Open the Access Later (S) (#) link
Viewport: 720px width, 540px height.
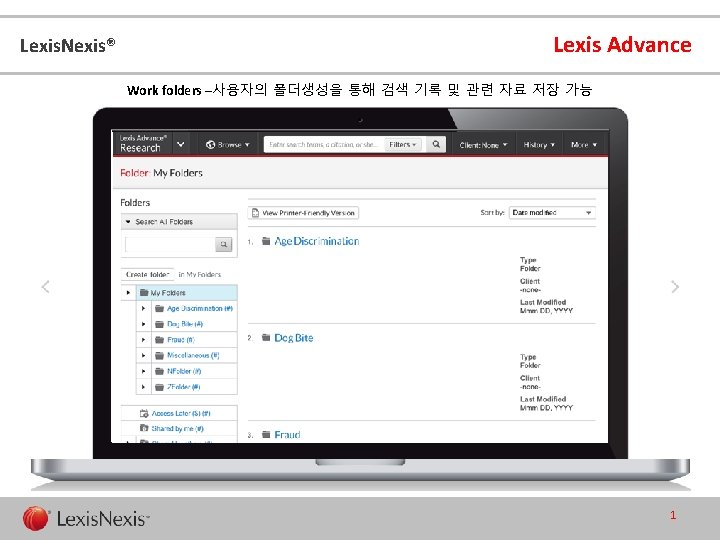[181, 413]
